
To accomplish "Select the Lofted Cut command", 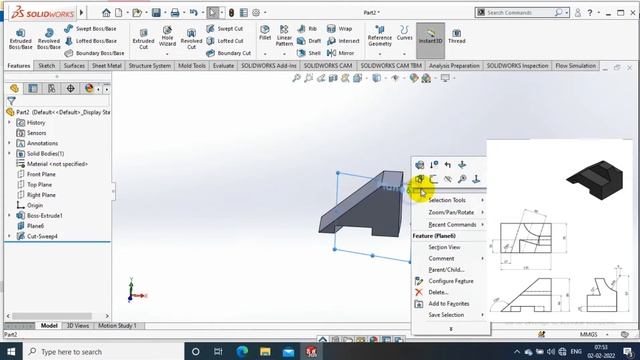I will pyautogui.click(x=225, y=41).
